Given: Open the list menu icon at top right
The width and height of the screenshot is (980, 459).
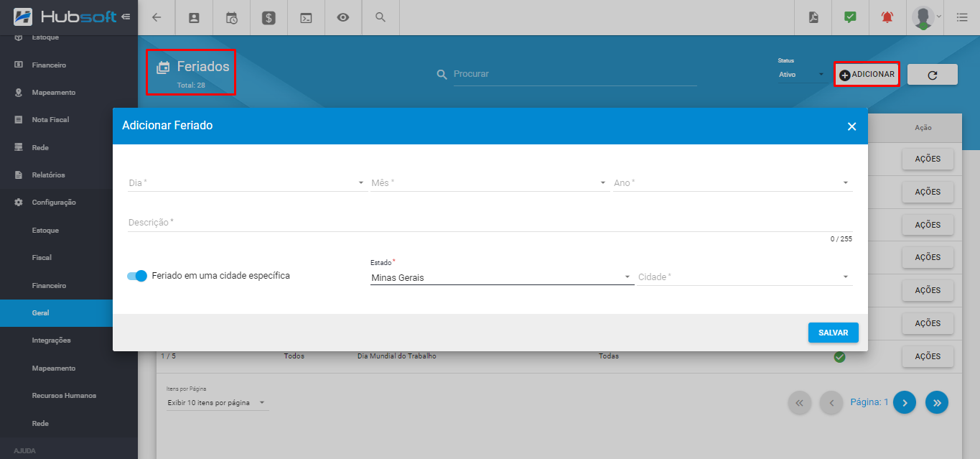Looking at the screenshot, I should pos(962,18).
